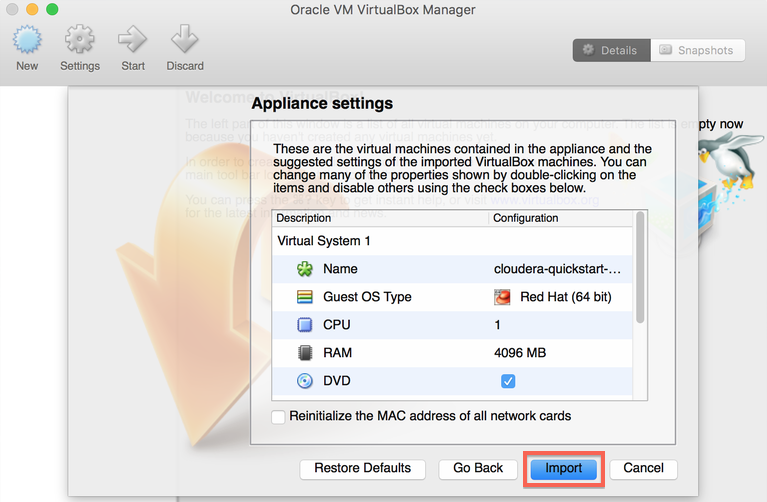Click the green zoom window button

coord(52,9)
